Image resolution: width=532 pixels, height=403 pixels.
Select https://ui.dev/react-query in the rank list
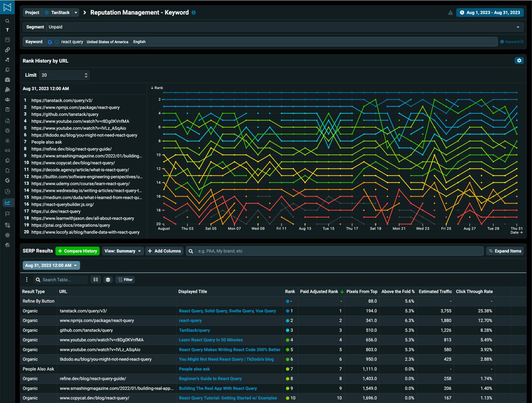click(x=56, y=211)
